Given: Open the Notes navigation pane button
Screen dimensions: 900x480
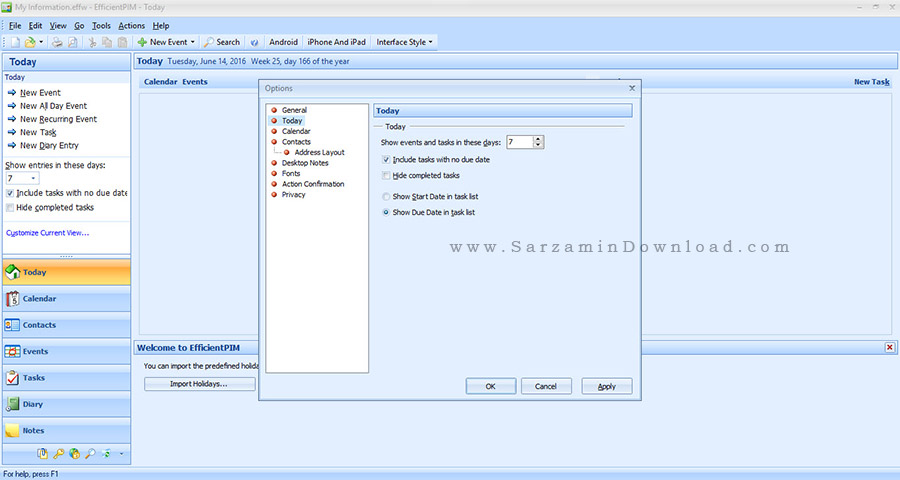Looking at the screenshot, I should coord(67,431).
